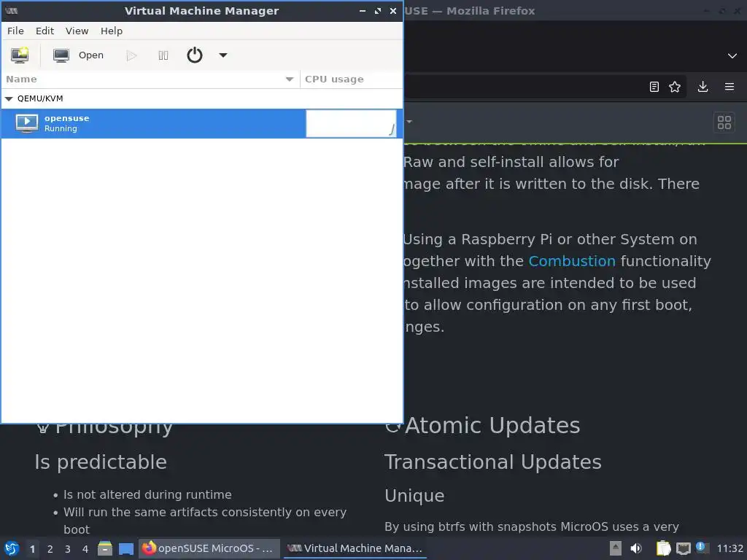The height and width of the screenshot is (560, 747).
Task: Click the clipboard tray icon
Action: point(663,548)
